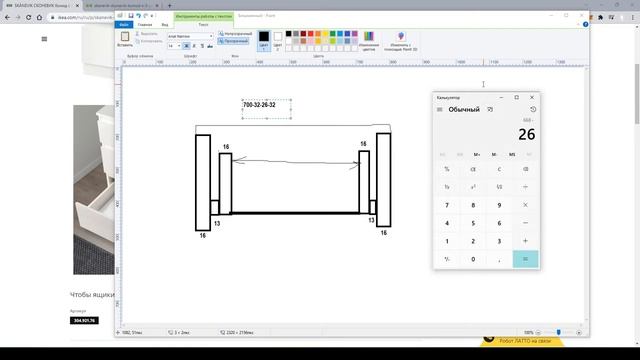This screenshot has height=360, width=640.
Task: Click the Redo arrow in Paint quick access toolbar
Action: click(x=145, y=16)
